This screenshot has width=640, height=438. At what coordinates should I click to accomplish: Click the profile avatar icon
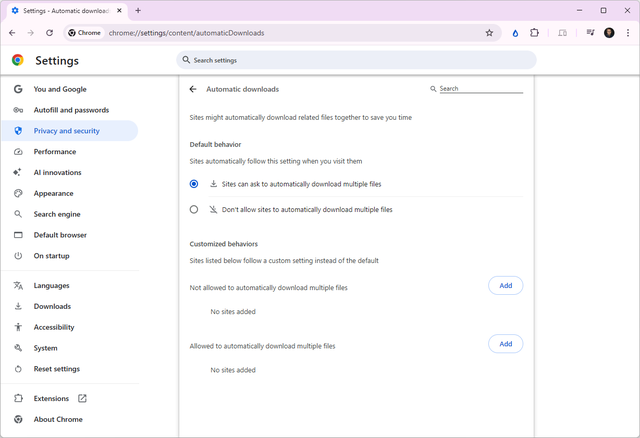tap(609, 32)
